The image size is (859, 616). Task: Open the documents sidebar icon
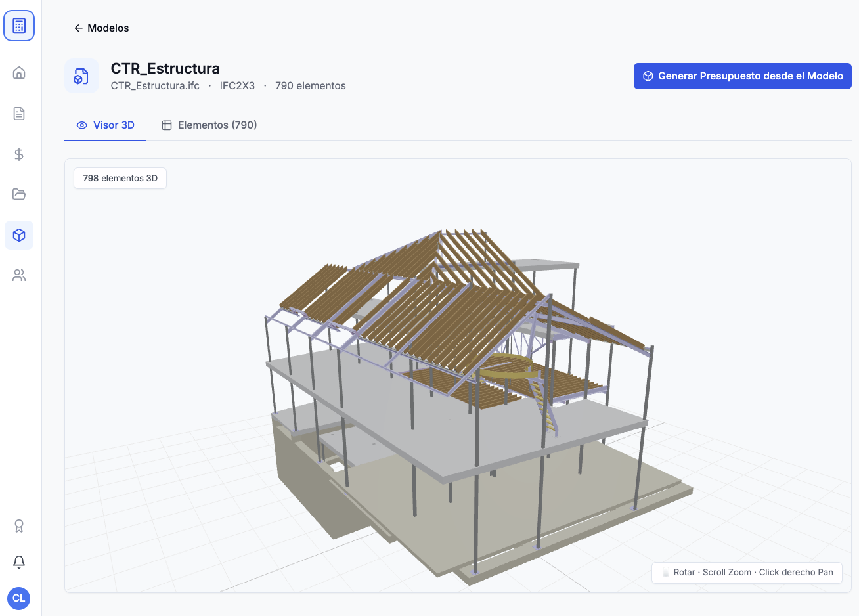pyautogui.click(x=19, y=114)
